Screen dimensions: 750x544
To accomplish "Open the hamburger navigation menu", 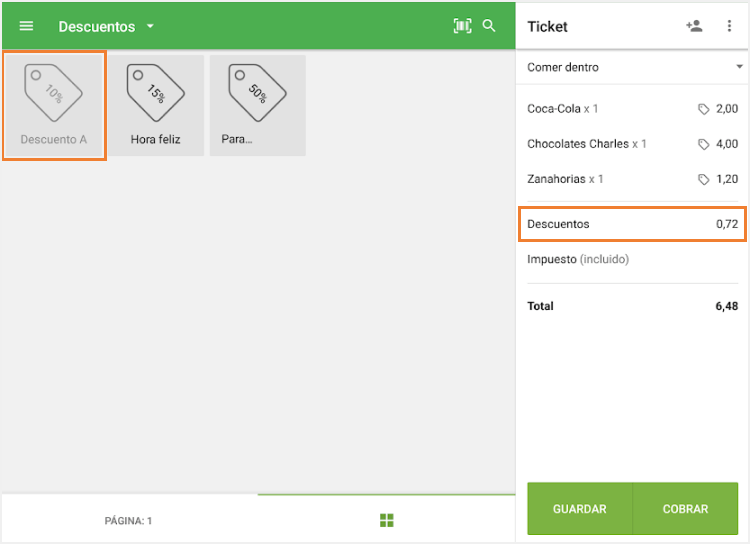I will pyautogui.click(x=26, y=26).
